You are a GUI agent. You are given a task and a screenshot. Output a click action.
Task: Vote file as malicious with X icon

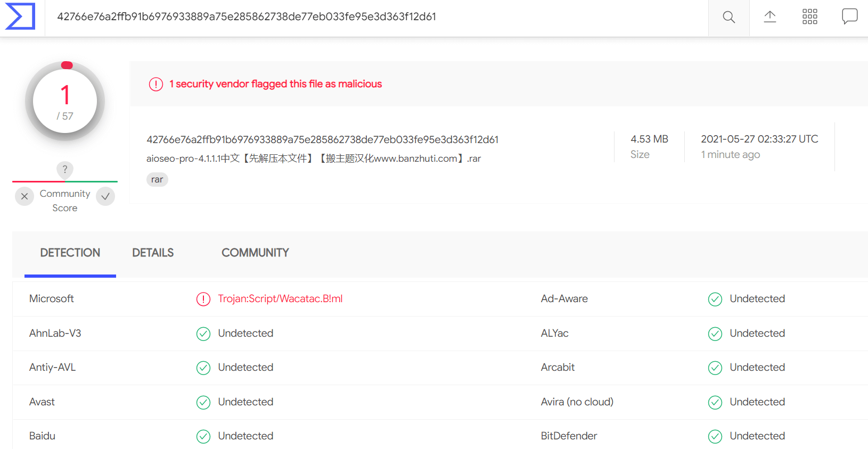tap(24, 196)
